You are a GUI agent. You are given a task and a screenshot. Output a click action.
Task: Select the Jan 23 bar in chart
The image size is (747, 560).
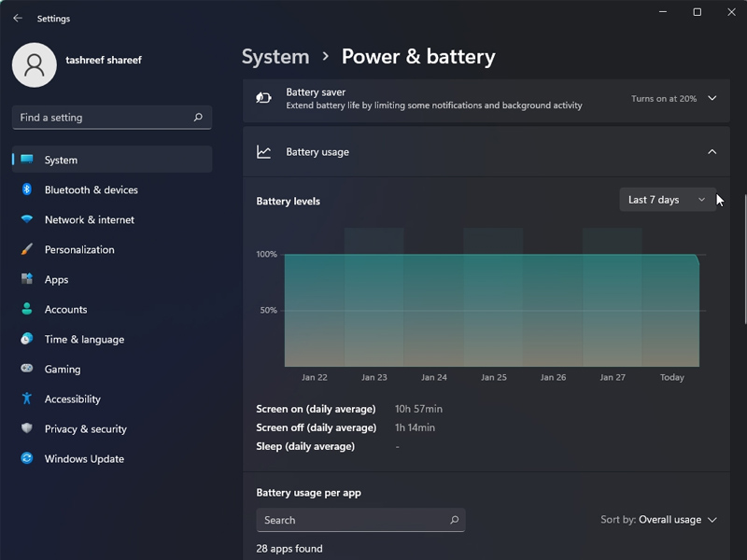374,297
